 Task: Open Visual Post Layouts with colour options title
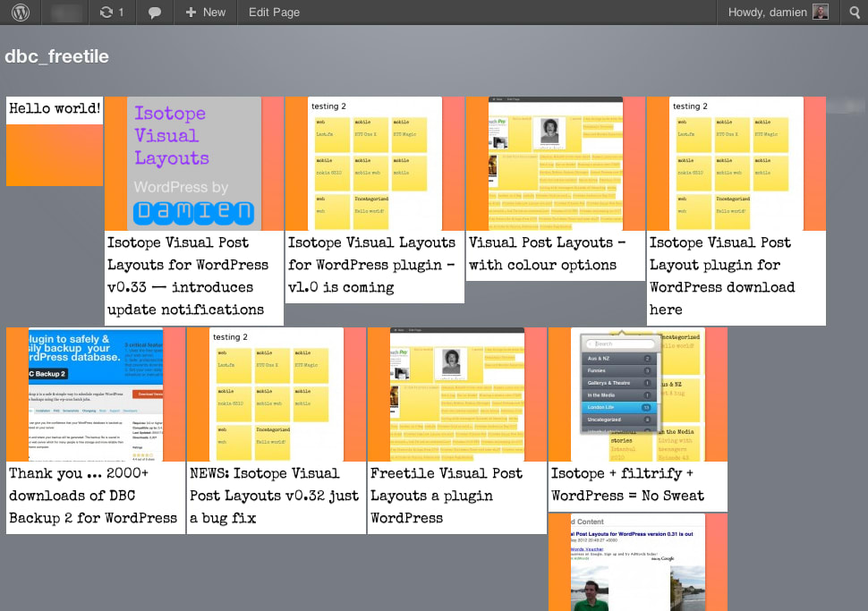click(547, 253)
